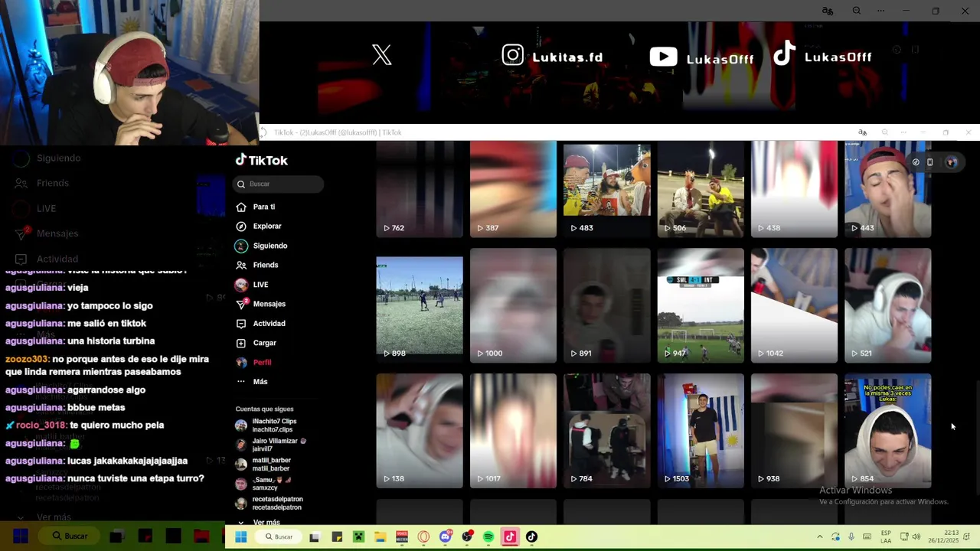The height and width of the screenshot is (551, 980).
Task: Open Task View on the taskbar
Action: point(314,537)
